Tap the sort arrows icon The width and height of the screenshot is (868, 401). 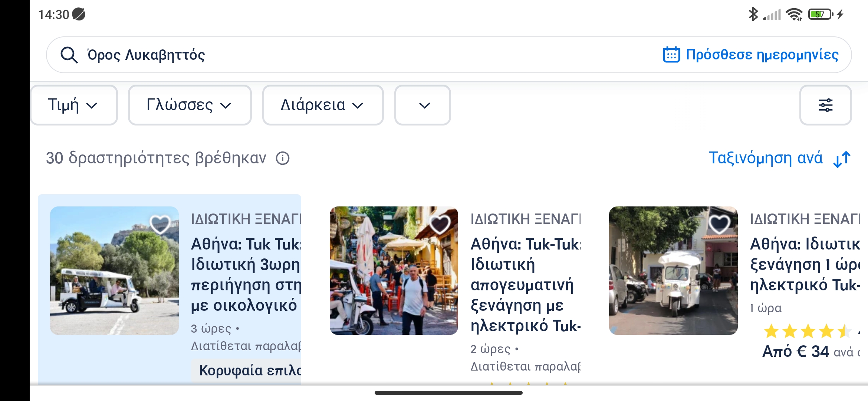842,159
